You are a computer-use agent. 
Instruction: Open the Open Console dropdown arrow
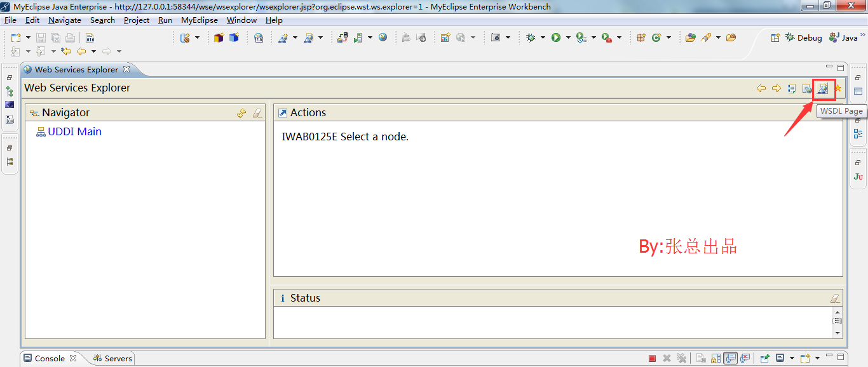tap(817, 358)
